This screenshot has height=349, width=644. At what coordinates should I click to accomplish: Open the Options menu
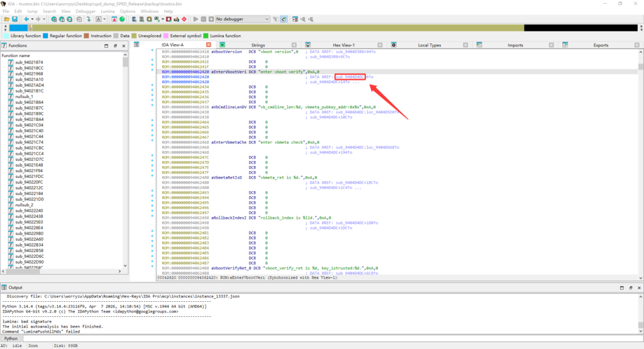pos(127,11)
